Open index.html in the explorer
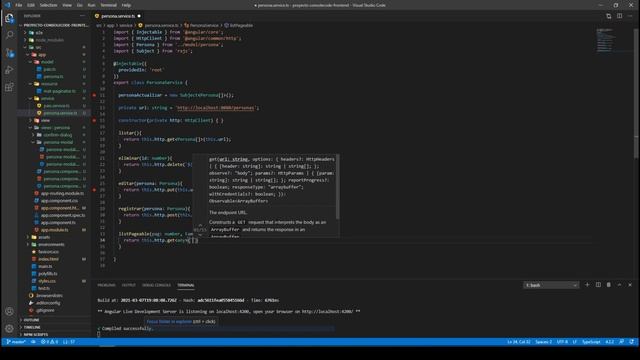Viewport: 640px width, 360px height. click(x=48, y=259)
